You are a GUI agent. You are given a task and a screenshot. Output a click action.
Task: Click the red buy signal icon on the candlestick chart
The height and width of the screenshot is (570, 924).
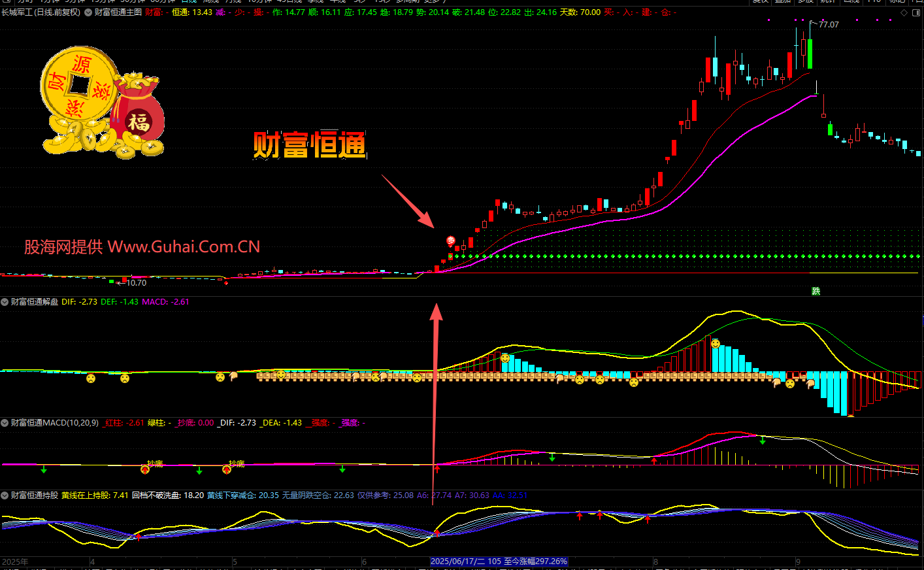tap(450, 241)
